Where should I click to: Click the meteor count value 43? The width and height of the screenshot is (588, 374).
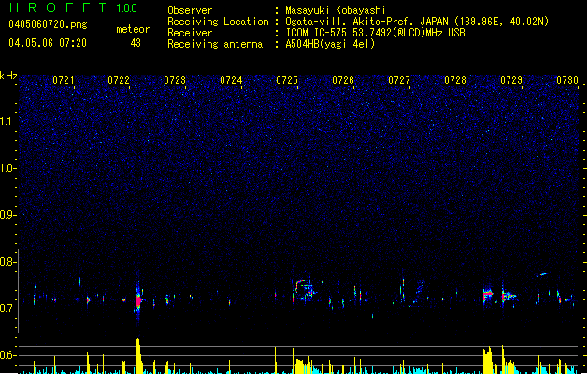tap(136, 43)
